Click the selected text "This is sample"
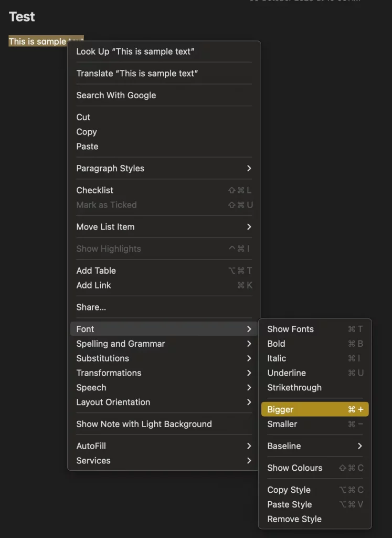 tap(37, 42)
